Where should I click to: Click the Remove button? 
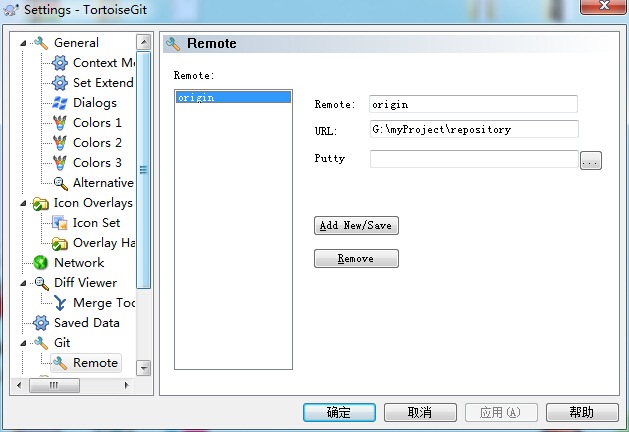356,259
